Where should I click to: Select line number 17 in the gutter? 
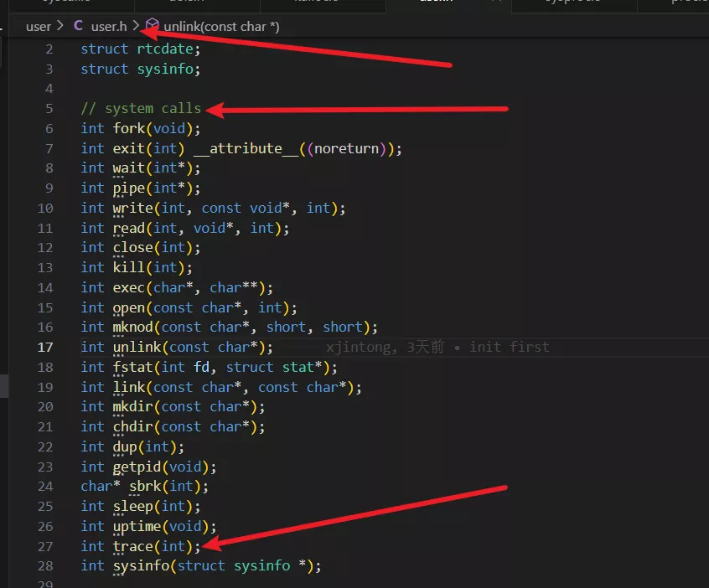(44, 347)
